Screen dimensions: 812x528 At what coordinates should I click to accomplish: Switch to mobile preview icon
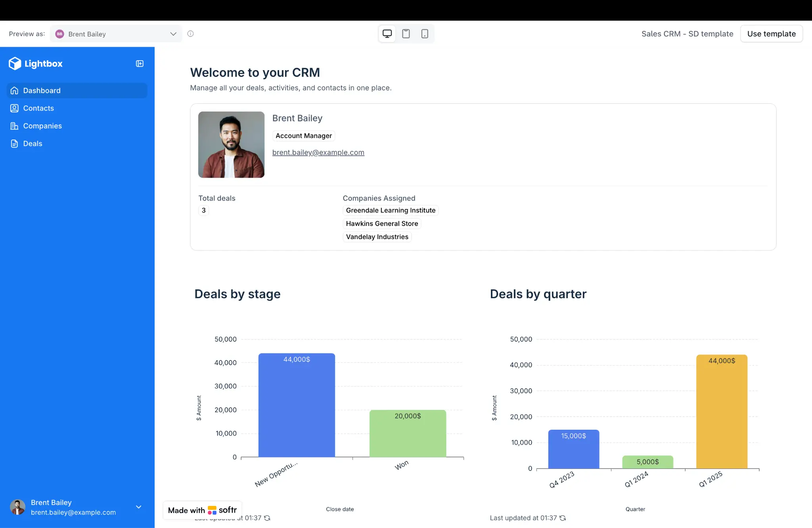(425, 33)
